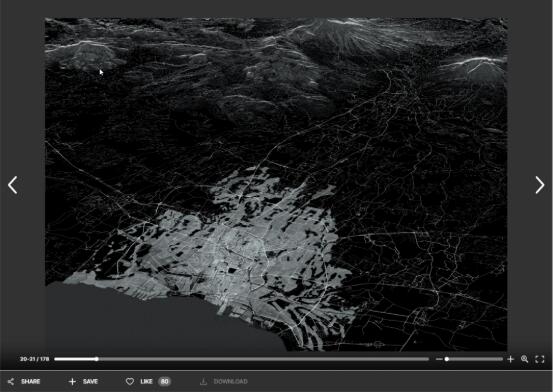The image size is (553, 392).
Task: Enter fullscreen mode with the corner-brackets icon
Action: [540, 359]
